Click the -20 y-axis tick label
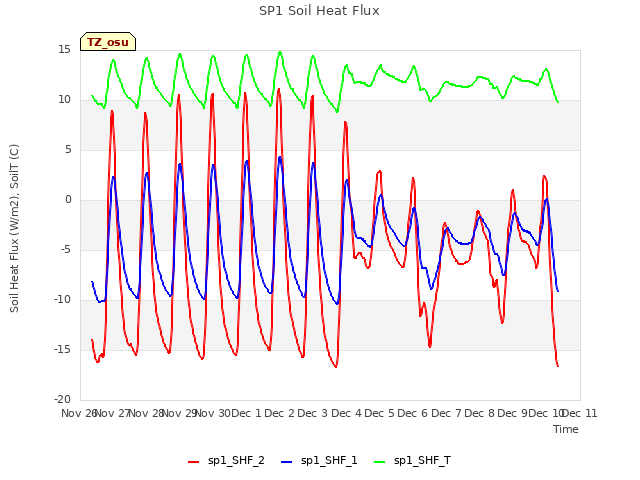This screenshot has width=640, height=480. click(62, 399)
